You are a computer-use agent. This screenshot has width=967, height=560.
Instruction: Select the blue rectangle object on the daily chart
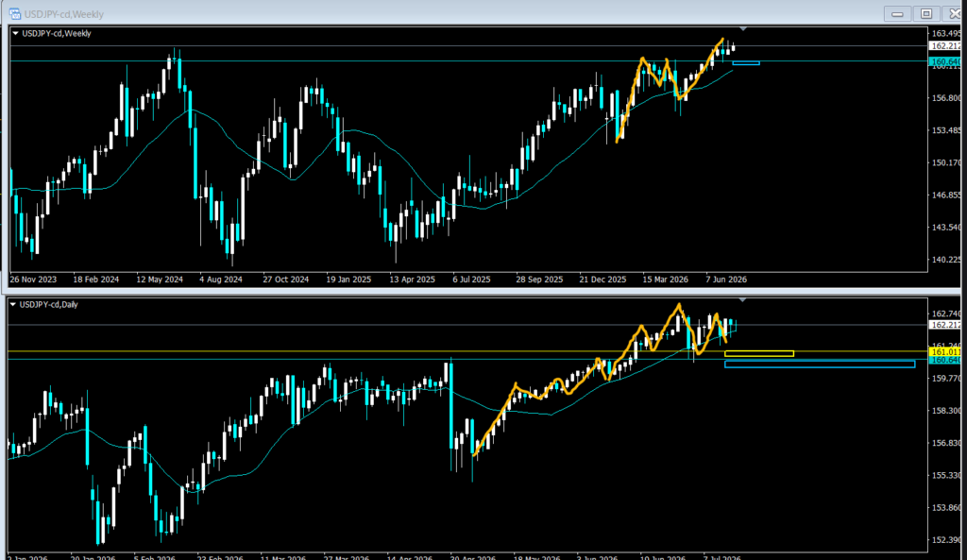(820, 365)
